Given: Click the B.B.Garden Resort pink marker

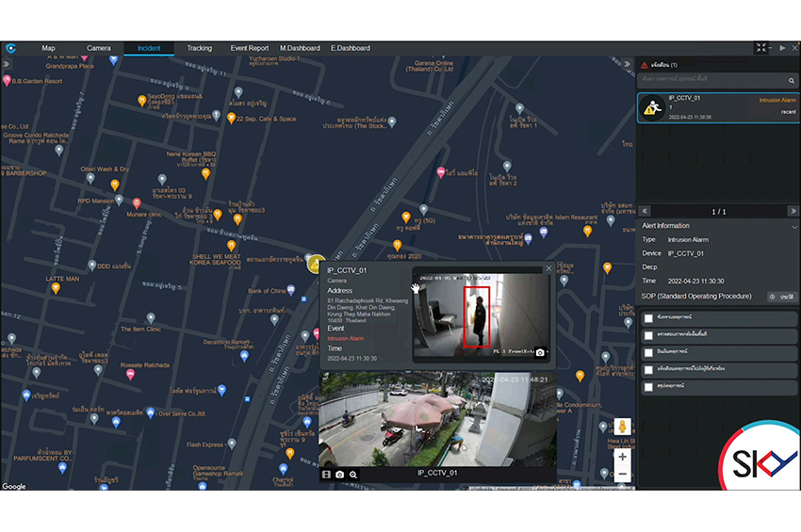Looking at the screenshot, I should pos(7,80).
